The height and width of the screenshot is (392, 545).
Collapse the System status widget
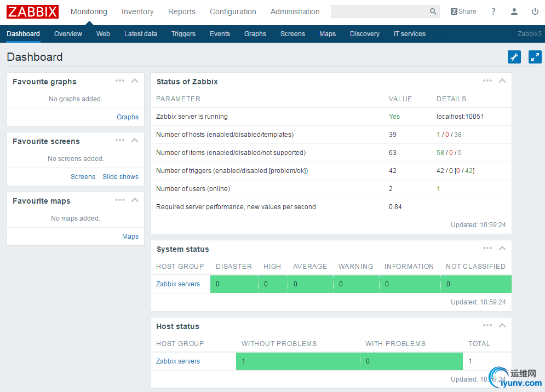point(502,249)
